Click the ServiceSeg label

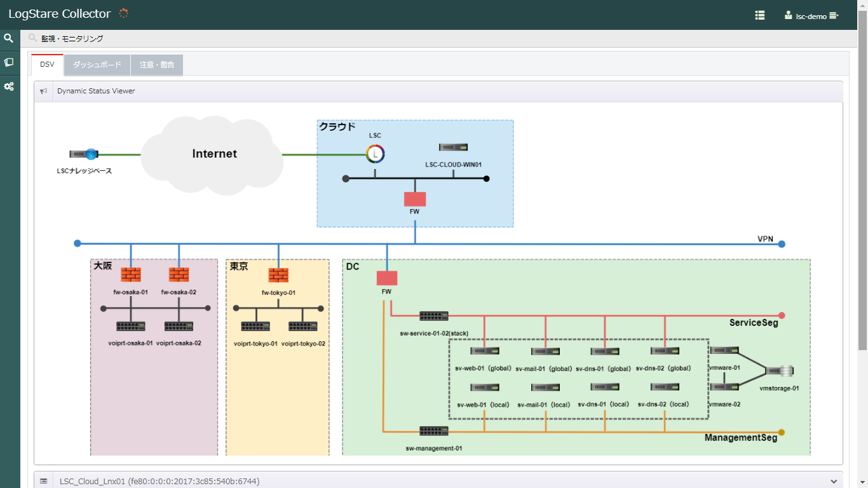[x=754, y=323]
